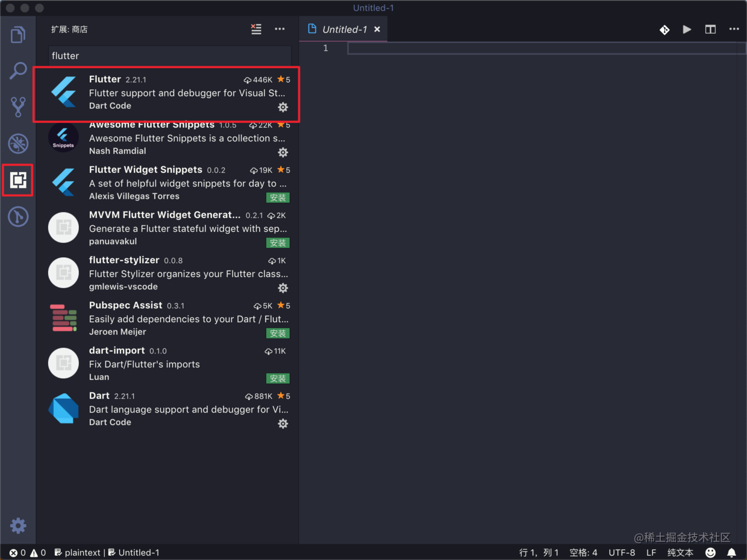Viewport: 747px width, 560px height.
Task: Split the editor to the side
Action: (x=711, y=29)
